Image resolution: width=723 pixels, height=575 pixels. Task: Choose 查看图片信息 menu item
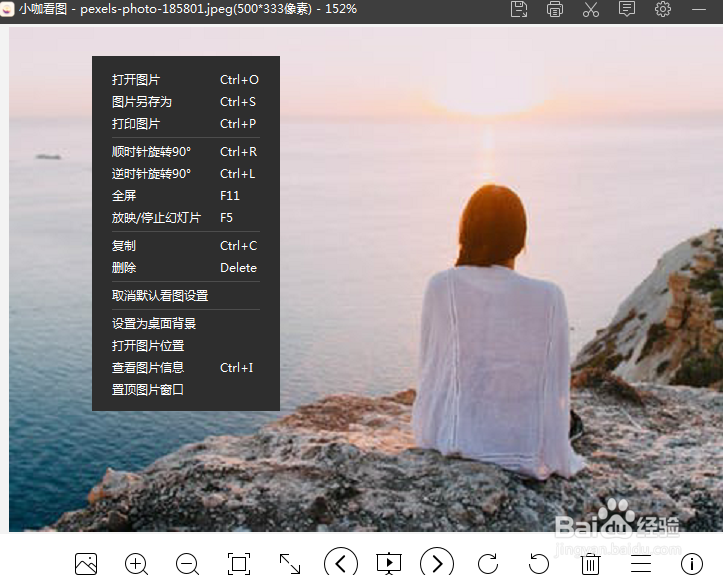[186, 368]
